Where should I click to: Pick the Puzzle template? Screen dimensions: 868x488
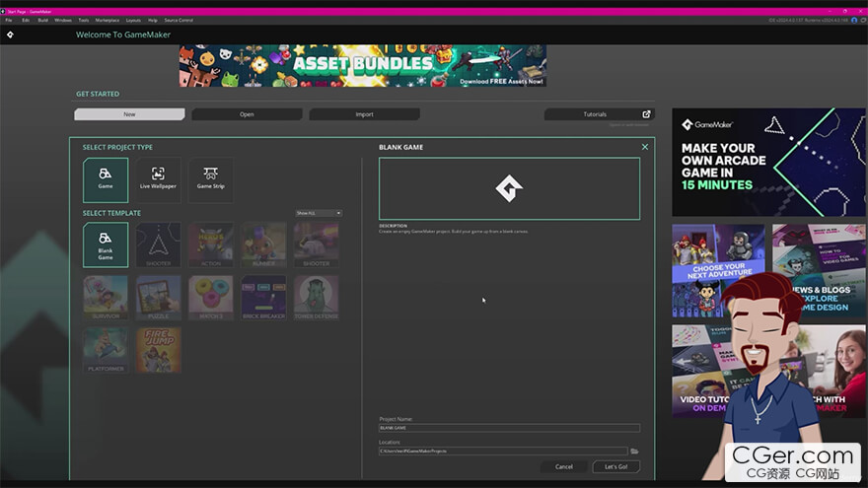[158, 298]
